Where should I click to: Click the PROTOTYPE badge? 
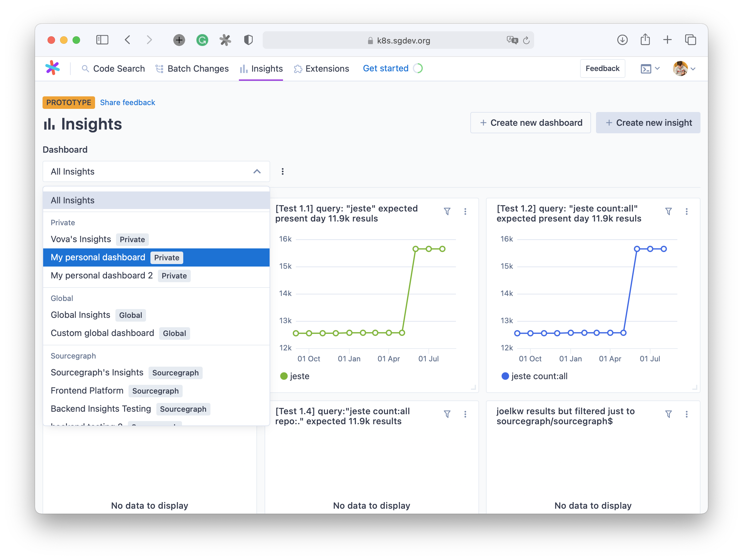click(68, 103)
